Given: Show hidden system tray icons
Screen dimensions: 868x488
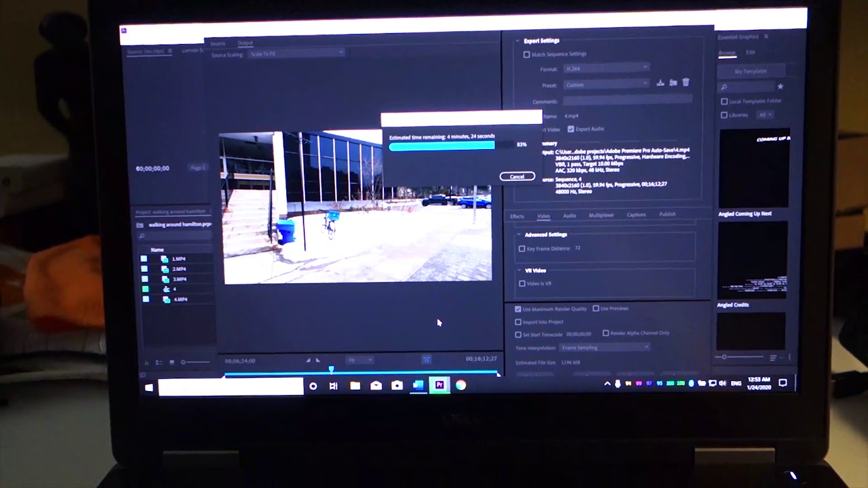Looking at the screenshot, I should [607, 384].
